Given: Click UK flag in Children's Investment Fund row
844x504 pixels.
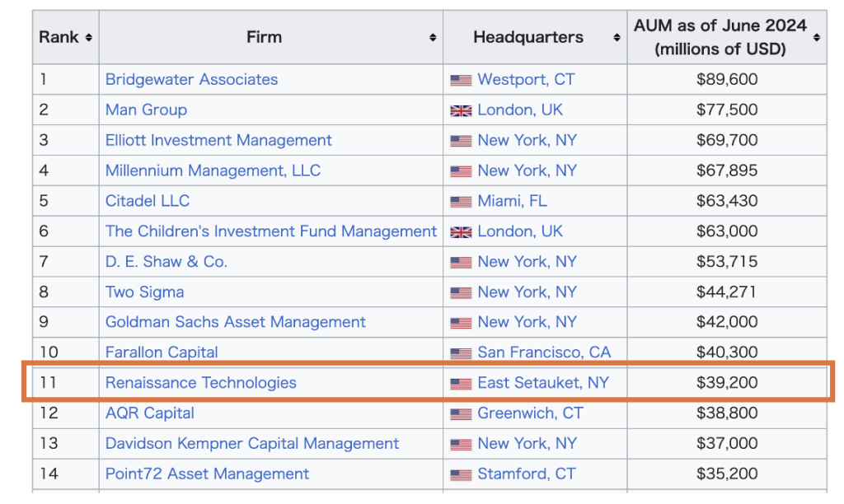Looking at the screenshot, I should (461, 232).
